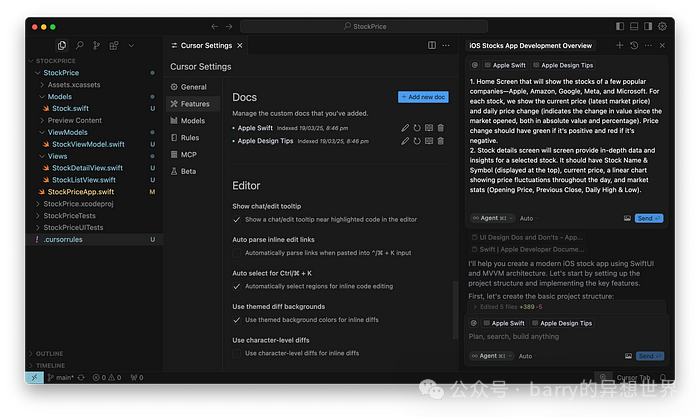Delete the Apple Design Tips doc

(x=441, y=141)
